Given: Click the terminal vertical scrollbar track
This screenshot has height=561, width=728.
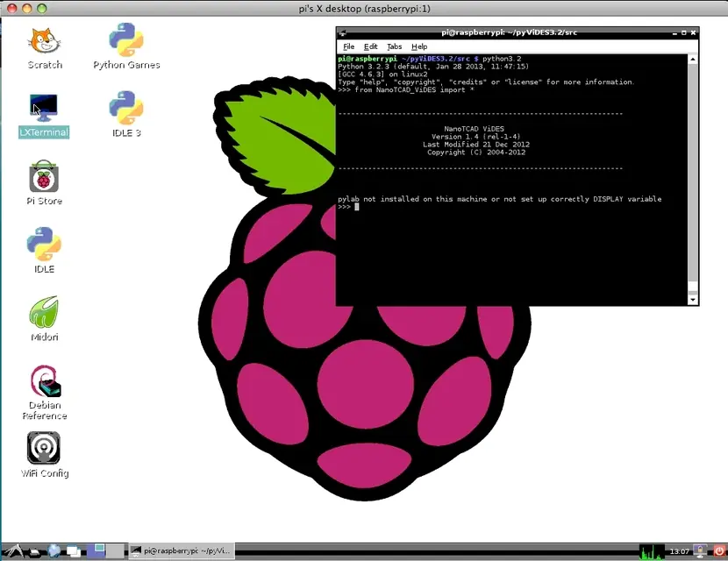Looking at the screenshot, I should [x=693, y=176].
